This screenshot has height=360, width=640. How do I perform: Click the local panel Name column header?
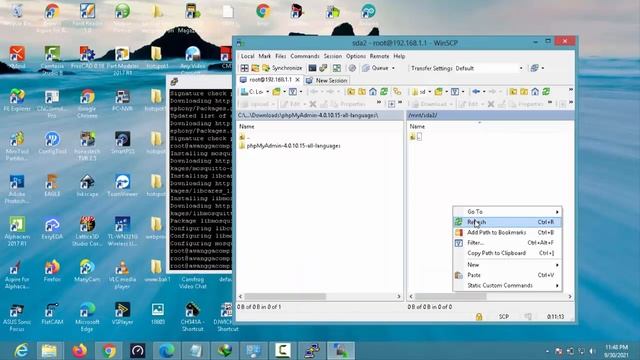click(x=247, y=127)
